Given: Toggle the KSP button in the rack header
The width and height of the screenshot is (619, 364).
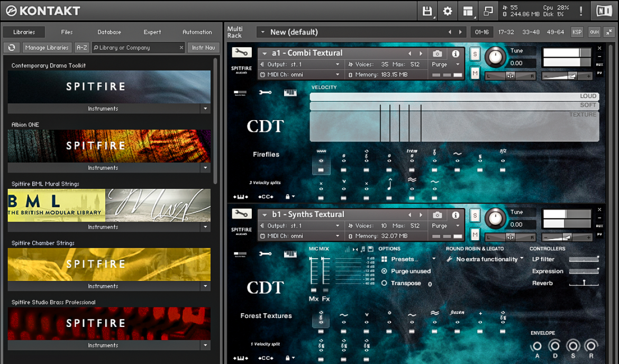Looking at the screenshot, I should 577,32.
